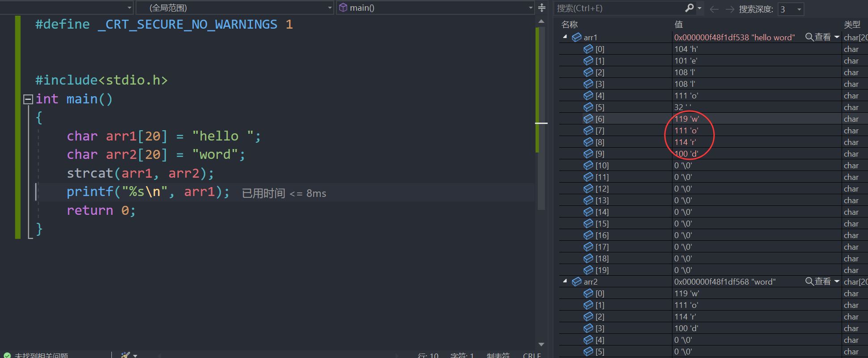
Task: Click the Name column header
Action: pyautogui.click(x=570, y=25)
